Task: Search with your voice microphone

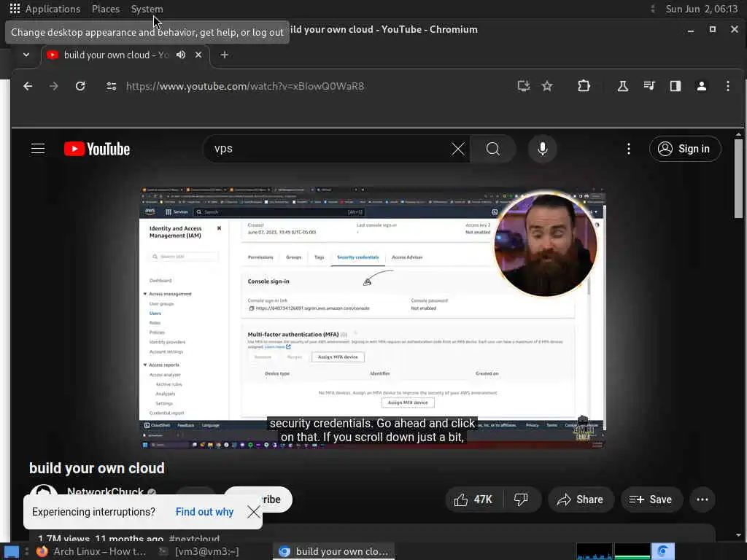Action: tap(542, 149)
